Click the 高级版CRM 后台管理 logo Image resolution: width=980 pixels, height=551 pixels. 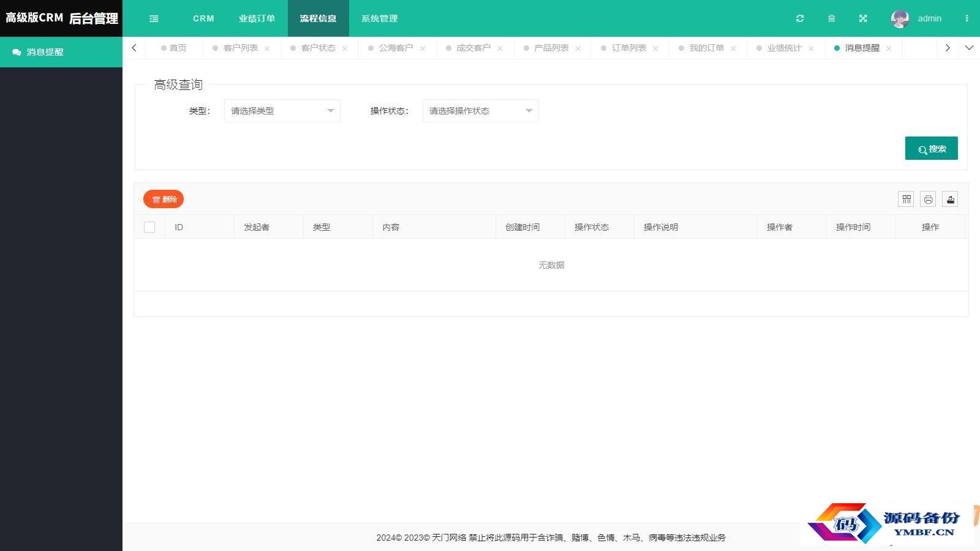coord(61,18)
